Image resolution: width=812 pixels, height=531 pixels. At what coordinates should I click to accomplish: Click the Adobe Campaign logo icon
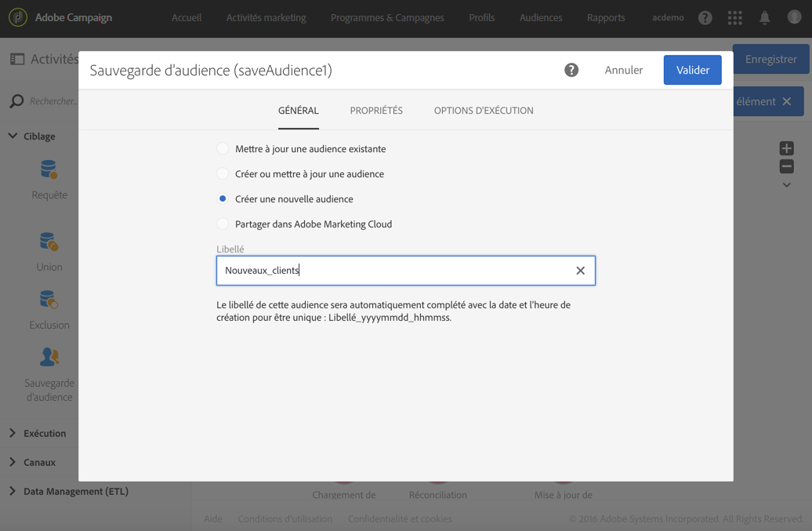coord(17,17)
